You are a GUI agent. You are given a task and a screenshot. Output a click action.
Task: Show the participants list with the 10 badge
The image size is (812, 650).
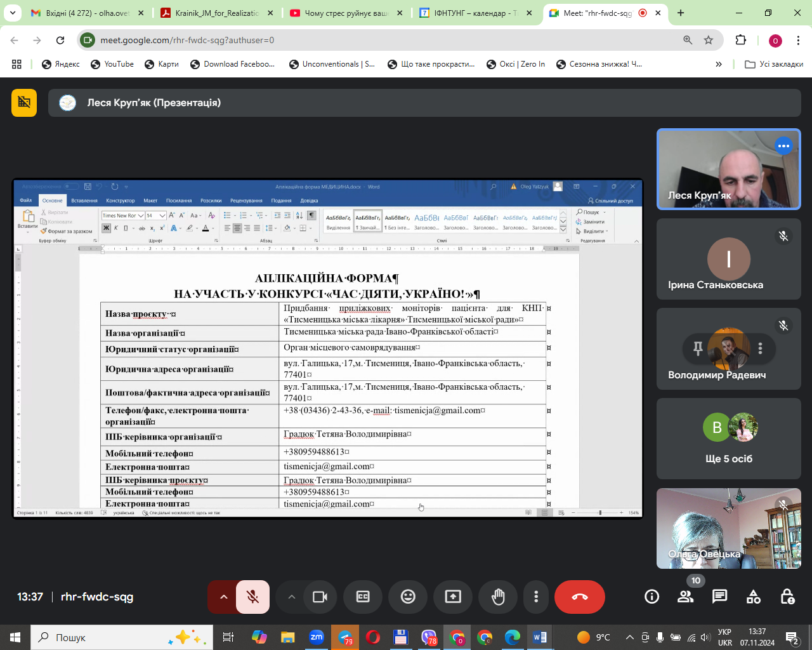(x=686, y=597)
